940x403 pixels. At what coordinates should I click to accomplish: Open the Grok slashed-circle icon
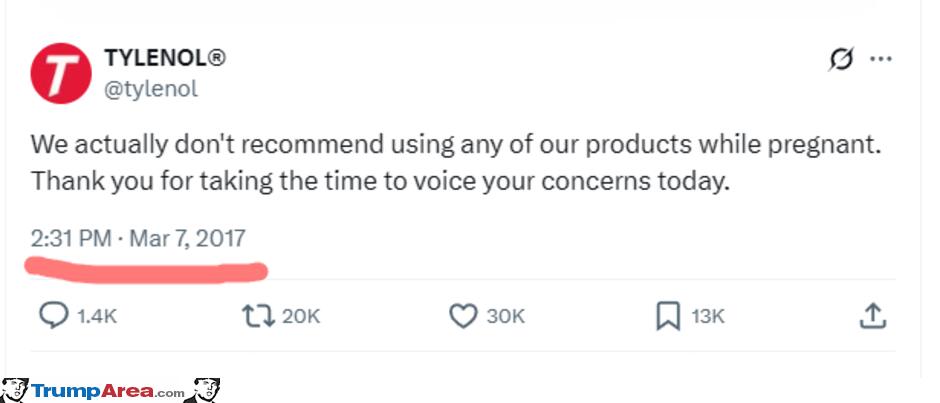[840, 60]
